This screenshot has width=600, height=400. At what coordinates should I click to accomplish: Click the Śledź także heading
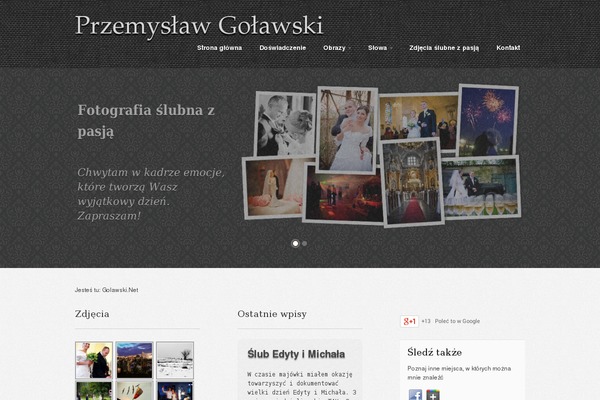434,352
